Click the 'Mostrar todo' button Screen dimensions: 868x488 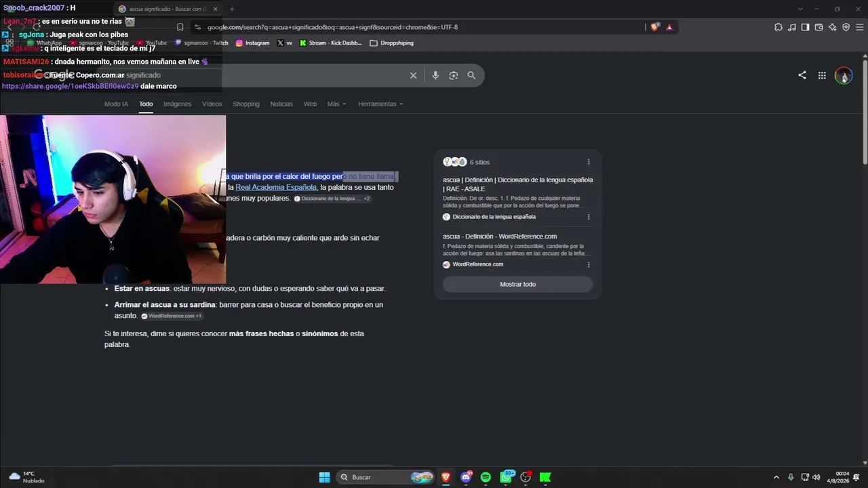pos(517,284)
